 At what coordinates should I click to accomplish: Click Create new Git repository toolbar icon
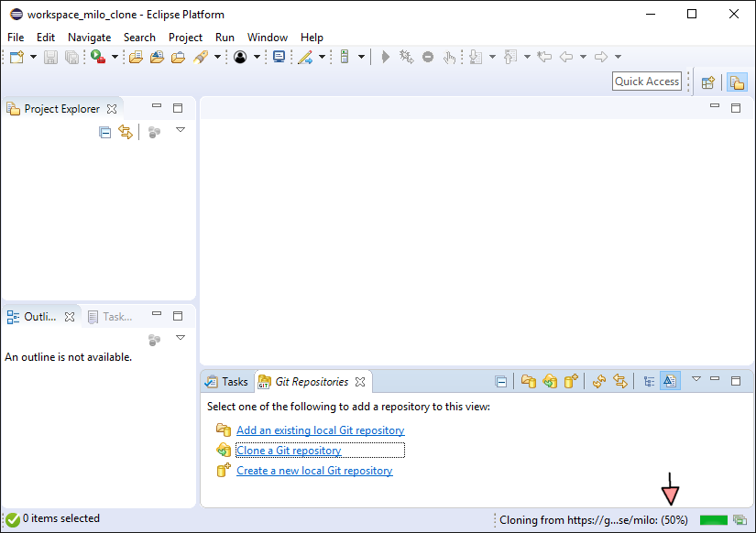point(572,382)
